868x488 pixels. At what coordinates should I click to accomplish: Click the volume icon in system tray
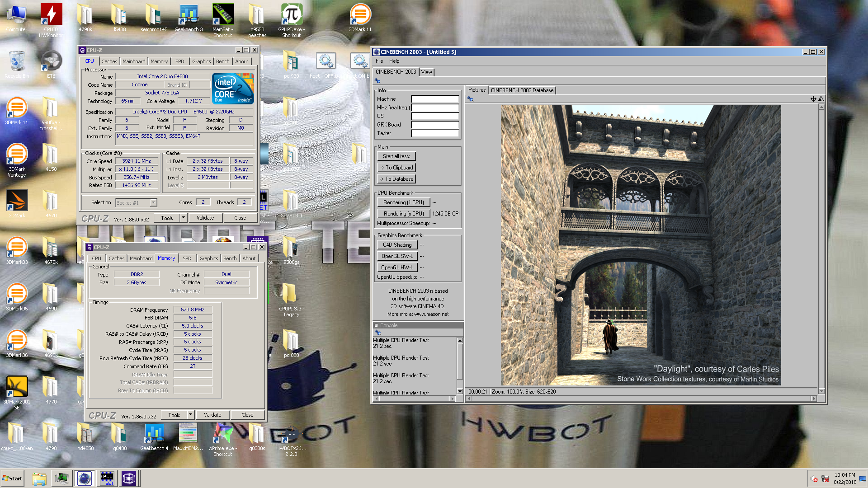coord(814,479)
